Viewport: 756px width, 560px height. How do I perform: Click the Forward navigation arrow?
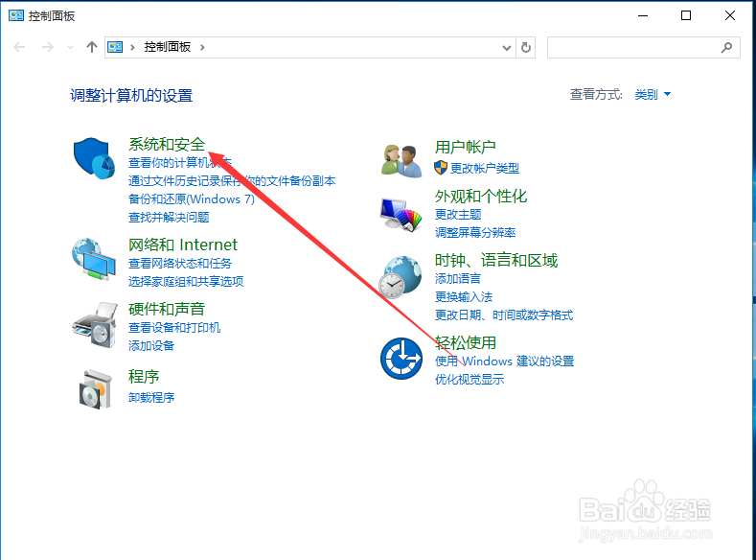[x=47, y=47]
